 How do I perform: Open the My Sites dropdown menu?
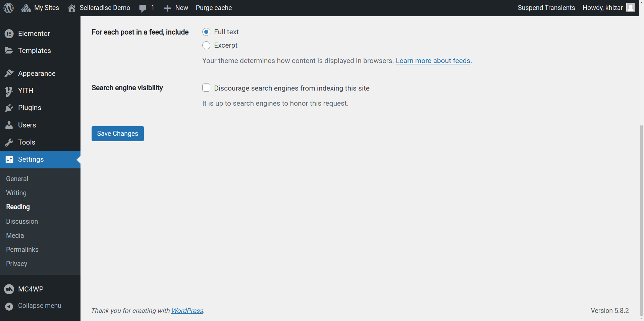[x=40, y=8]
